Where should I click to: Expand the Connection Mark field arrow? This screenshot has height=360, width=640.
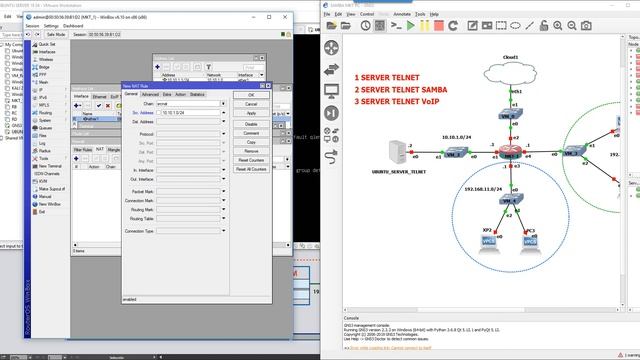click(x=223, y=200)
